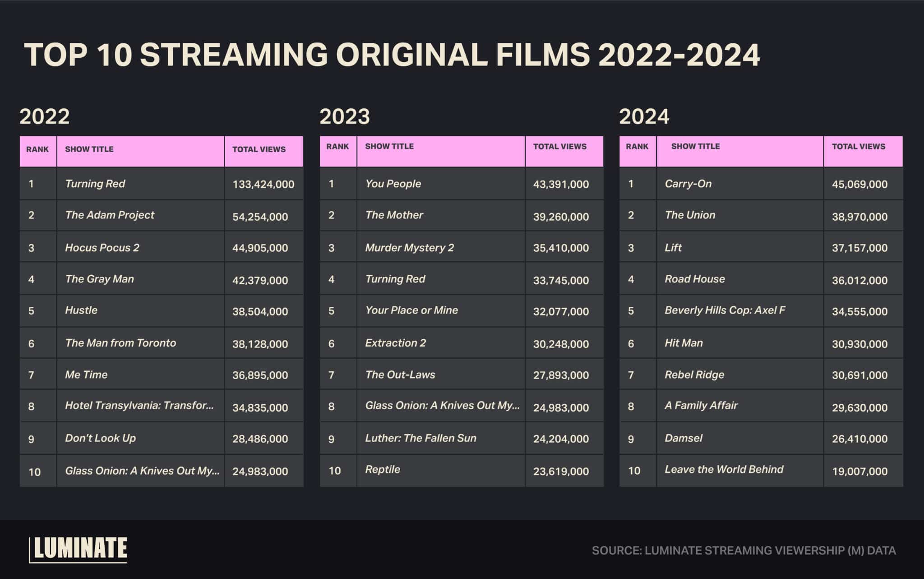Click 'Turning Red' in the 2022 table

95,184
